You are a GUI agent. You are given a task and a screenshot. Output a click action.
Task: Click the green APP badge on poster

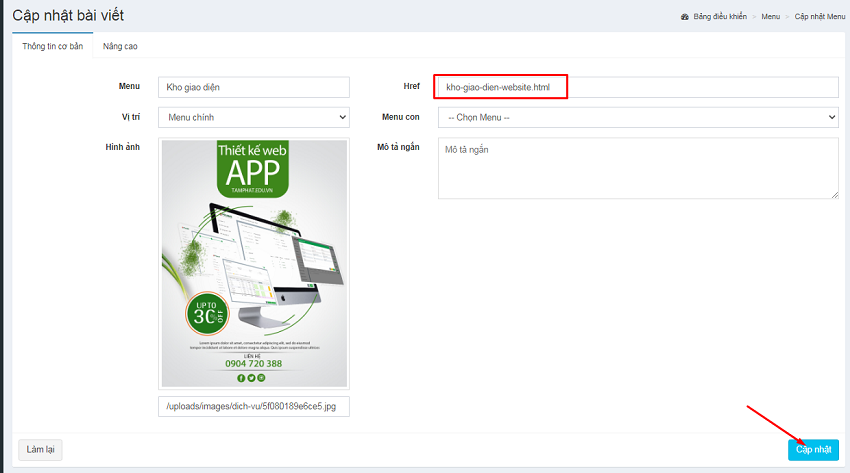pyautogui.click(x=253, y=167)
